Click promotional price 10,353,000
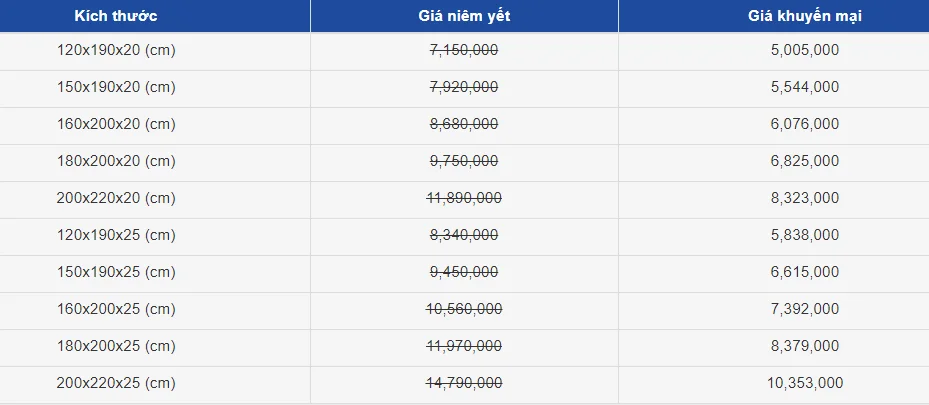The image size is (929, 405). (805, 383)
